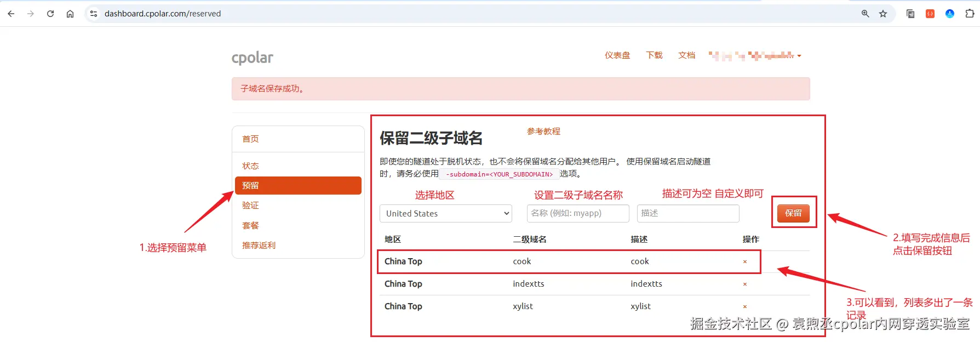
Task: Click the address bar URL
Action: click(x=163, y=14)
